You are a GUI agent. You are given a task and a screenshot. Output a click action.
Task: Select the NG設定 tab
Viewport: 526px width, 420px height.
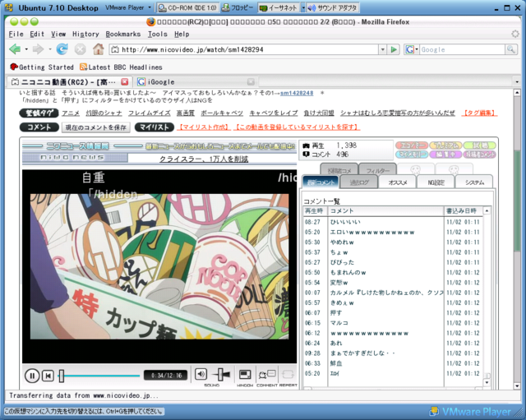click(436, 182)
